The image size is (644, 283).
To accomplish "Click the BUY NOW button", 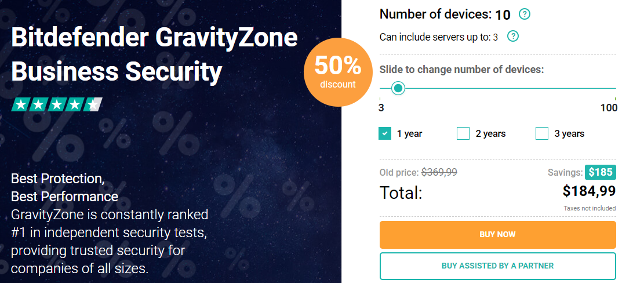I will click(x=498, y=234).
